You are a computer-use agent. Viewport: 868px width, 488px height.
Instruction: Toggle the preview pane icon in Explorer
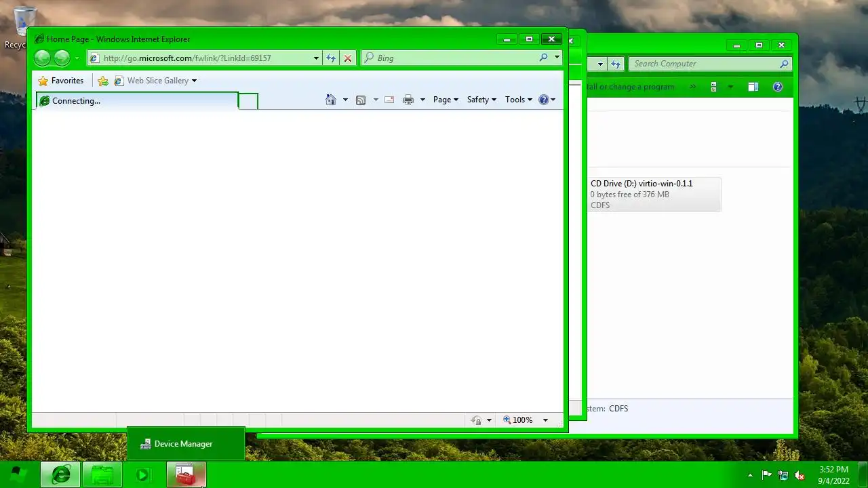coord(753,87)
